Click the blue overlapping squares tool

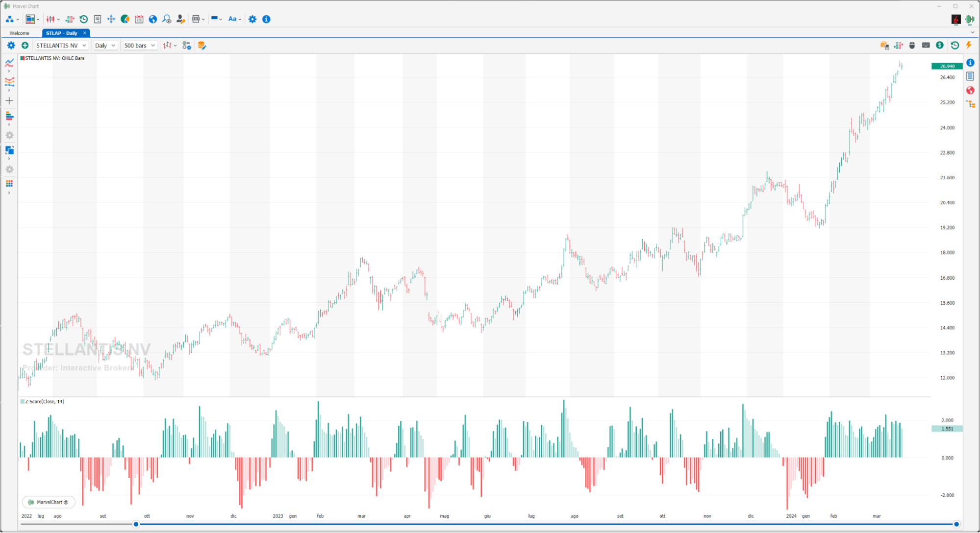click(9, 150)
